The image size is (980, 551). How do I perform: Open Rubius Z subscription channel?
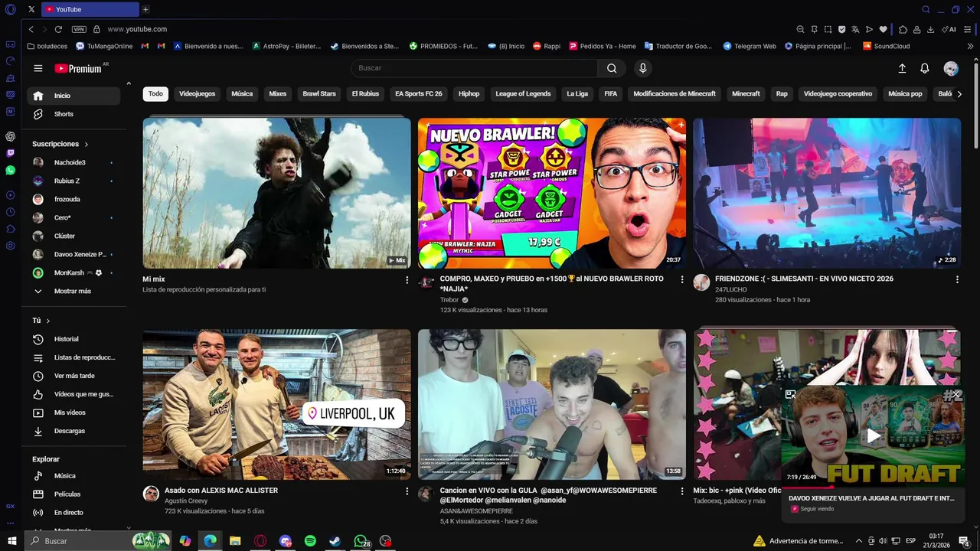click(73, 181)
